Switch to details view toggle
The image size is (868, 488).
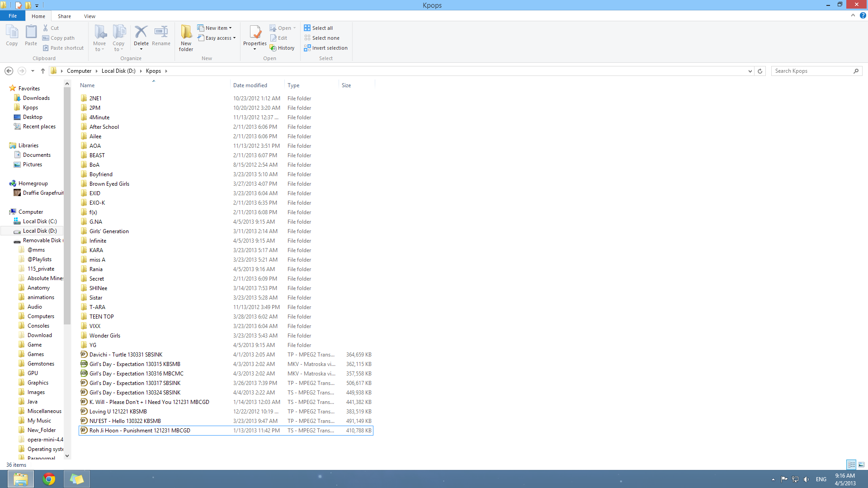(x=851, y=465)
